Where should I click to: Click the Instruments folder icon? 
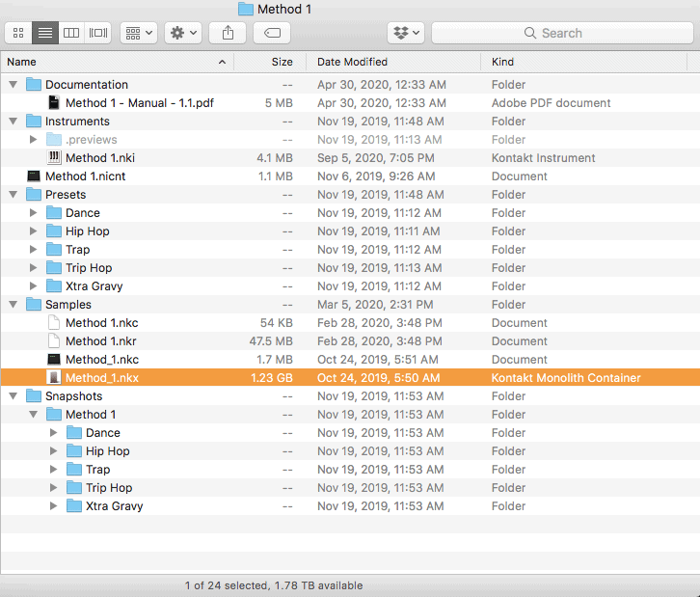click(34, 121)
